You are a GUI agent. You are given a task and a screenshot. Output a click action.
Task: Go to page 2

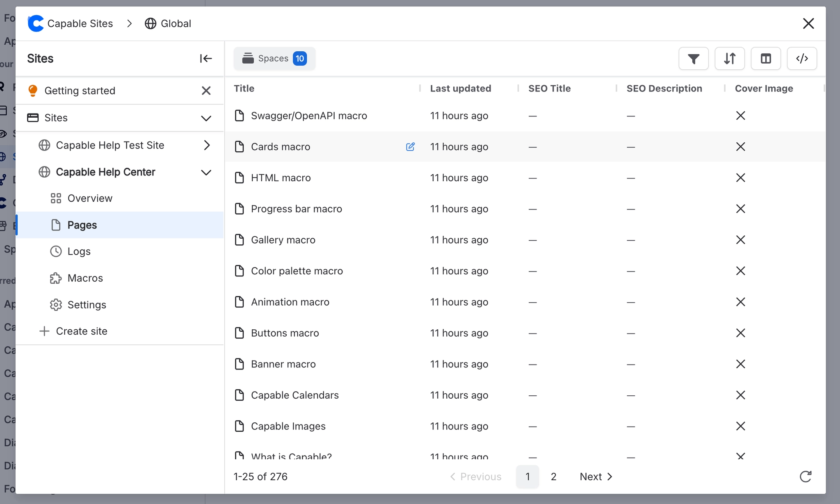553,477
